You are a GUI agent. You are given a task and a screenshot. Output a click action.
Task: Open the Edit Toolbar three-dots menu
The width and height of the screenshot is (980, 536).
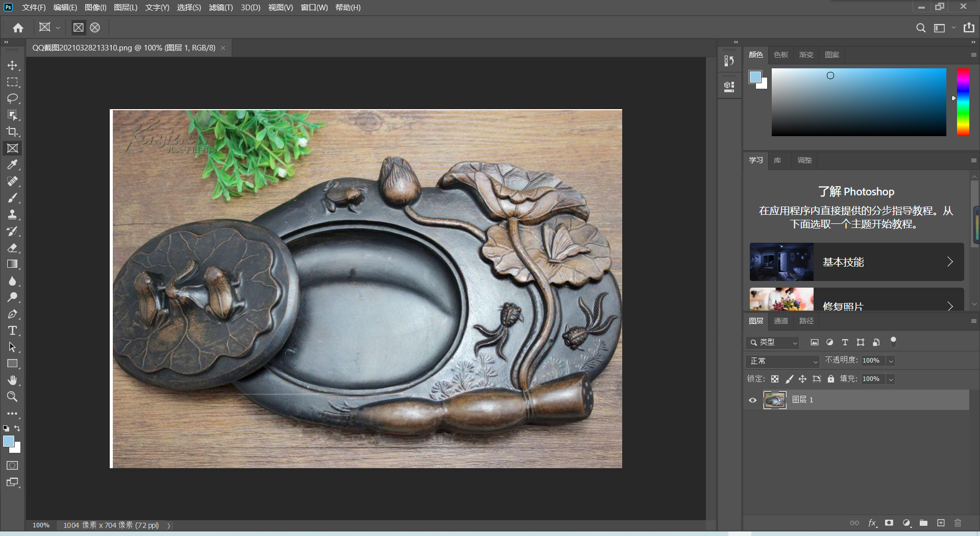pos(12,414)
